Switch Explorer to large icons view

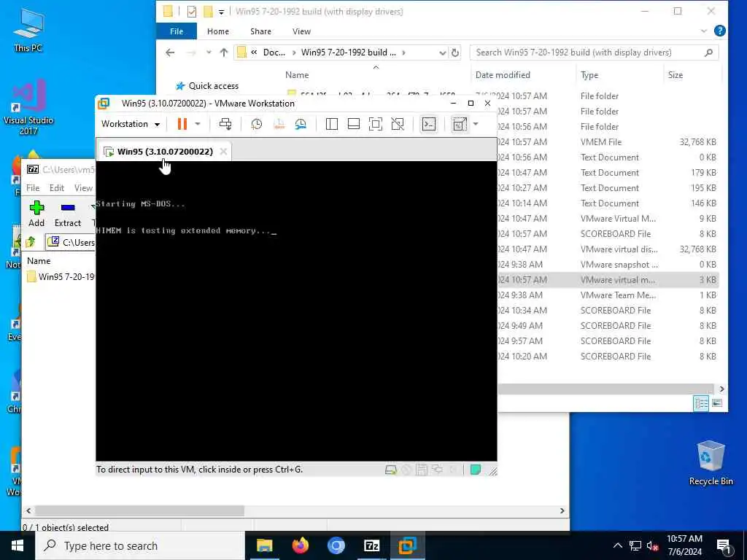(x=717, y=403)
